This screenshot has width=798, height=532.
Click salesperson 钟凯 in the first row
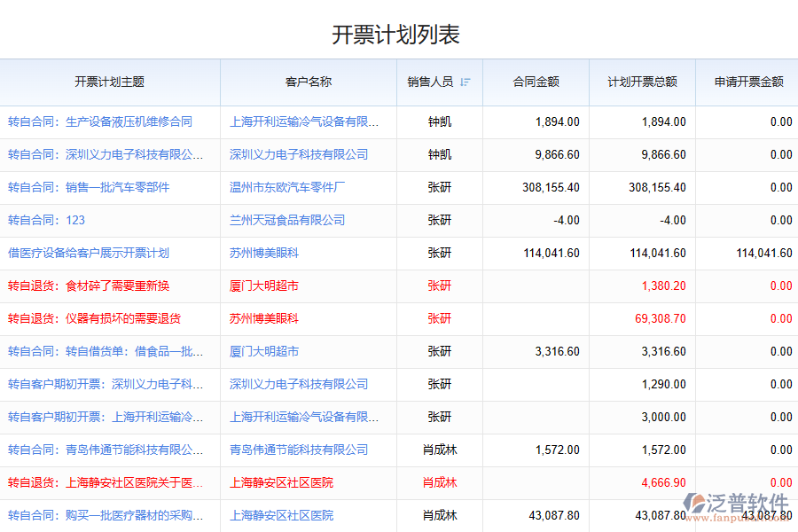[439, 122]
